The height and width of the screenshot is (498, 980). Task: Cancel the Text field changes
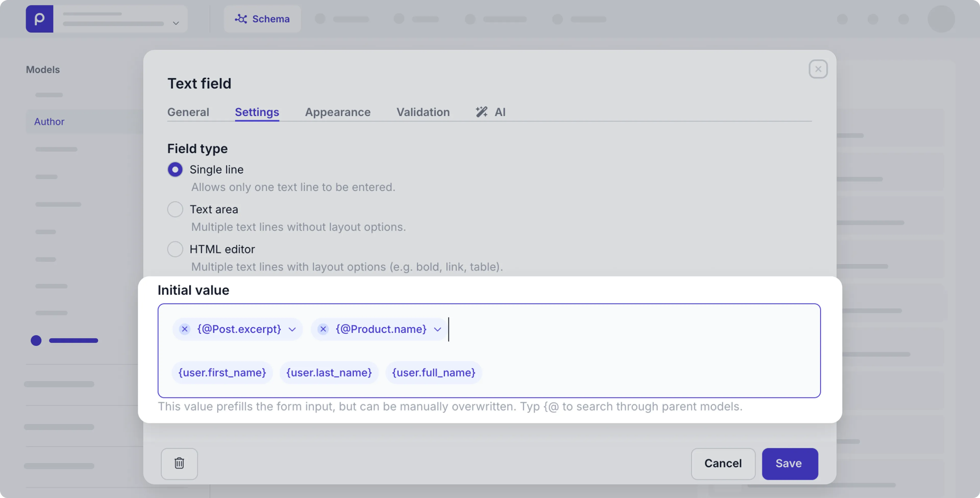tap(722, 463)
